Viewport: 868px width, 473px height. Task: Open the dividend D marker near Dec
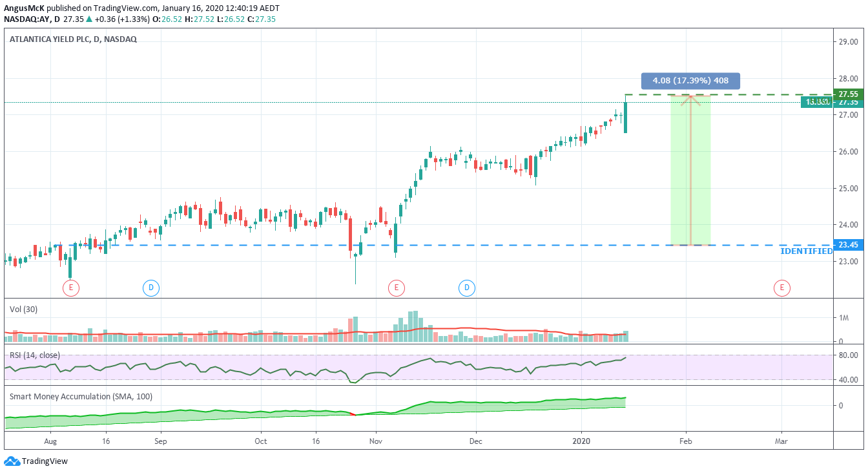click(467, 288)
